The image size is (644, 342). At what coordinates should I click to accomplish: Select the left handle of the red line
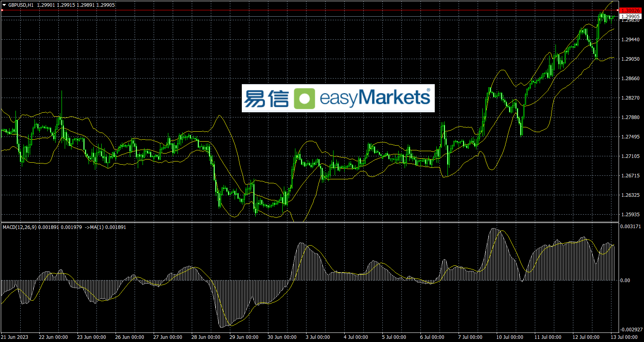click(x=2, y=10)
